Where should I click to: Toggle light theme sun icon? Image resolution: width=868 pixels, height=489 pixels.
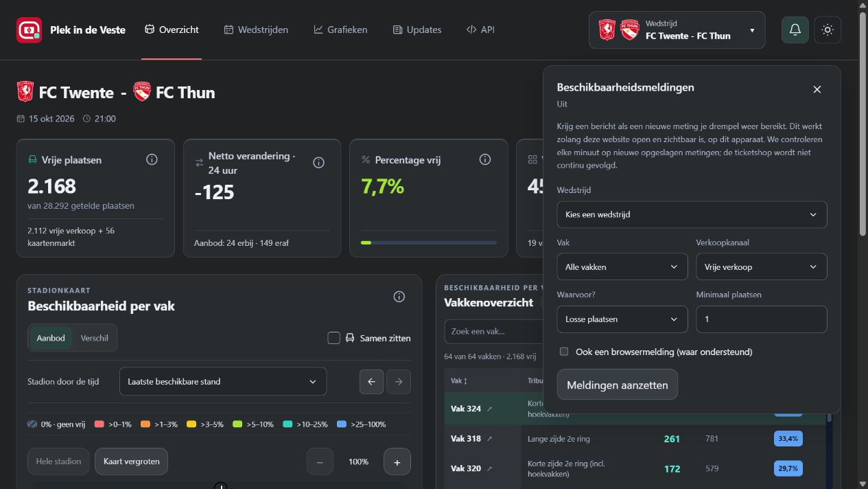(x=828, y=30)
